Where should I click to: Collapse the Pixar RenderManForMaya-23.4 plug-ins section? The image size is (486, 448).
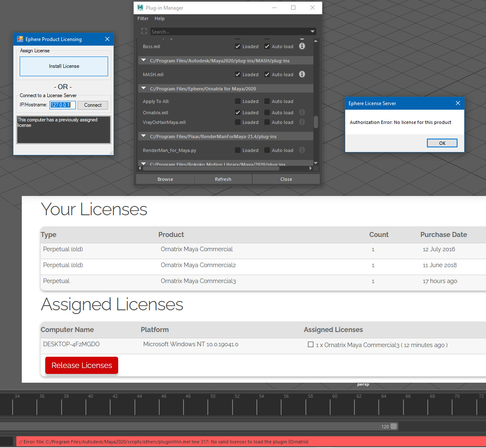(x=144, y=136)
